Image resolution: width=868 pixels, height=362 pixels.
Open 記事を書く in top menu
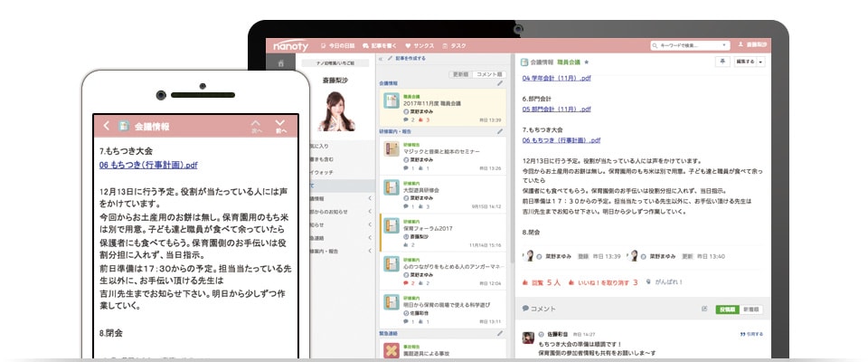coord(380,45)
